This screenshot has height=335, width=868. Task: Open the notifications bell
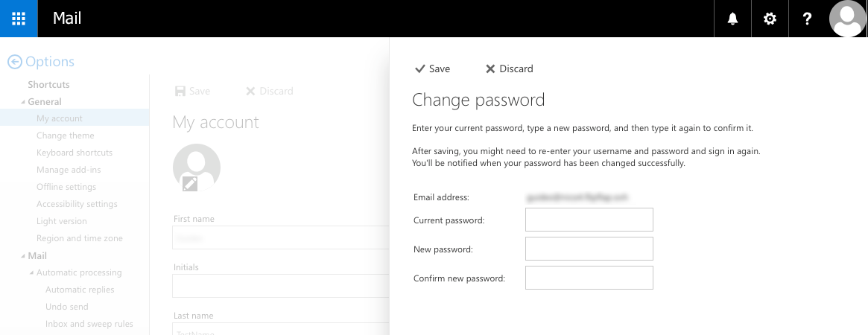pos(732,19)
